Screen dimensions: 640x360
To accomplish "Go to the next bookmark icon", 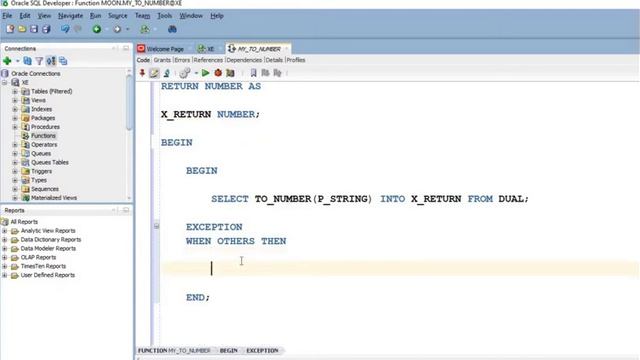I will coord(278,73).
